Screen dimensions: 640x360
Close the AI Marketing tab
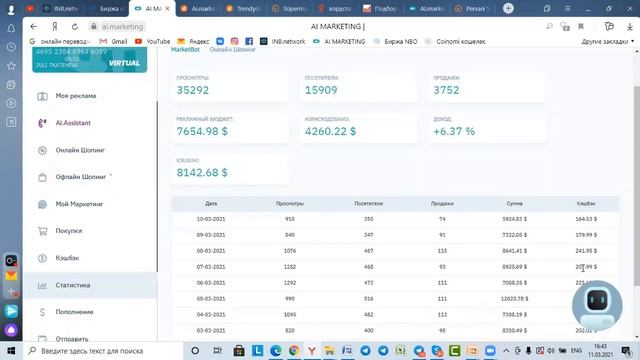click(x=167, y=8)
